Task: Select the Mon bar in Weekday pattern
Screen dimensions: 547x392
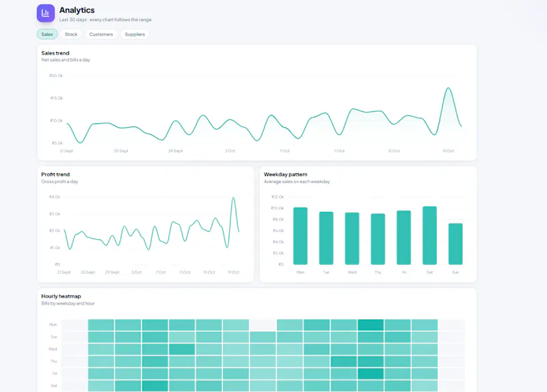Action: [x=300, y=236]
